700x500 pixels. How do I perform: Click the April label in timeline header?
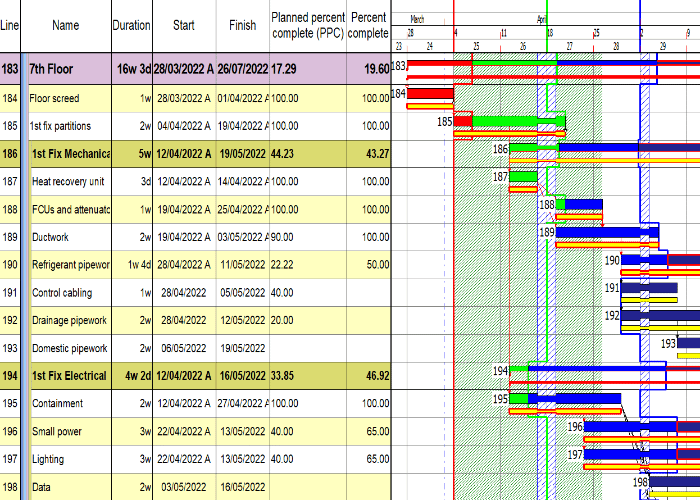tap(541, 19)
